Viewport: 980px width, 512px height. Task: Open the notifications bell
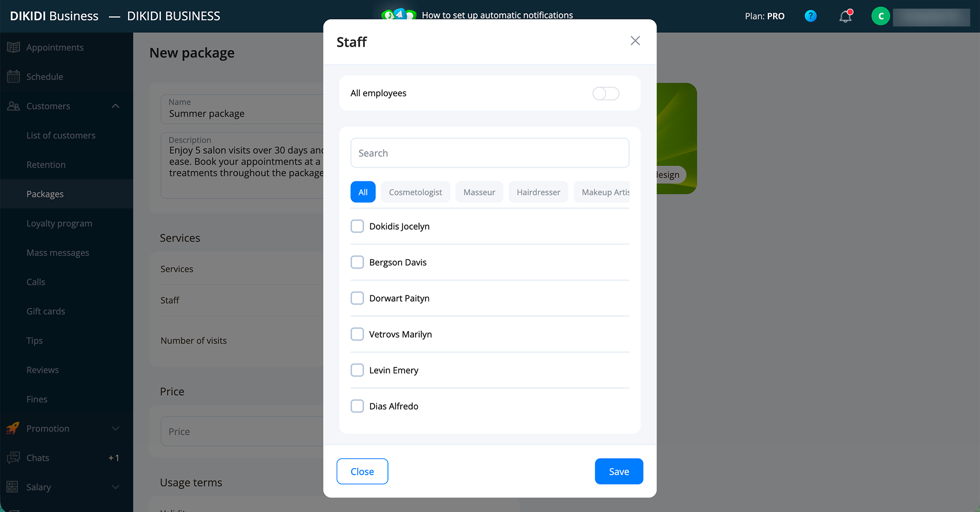click(846, 16)
